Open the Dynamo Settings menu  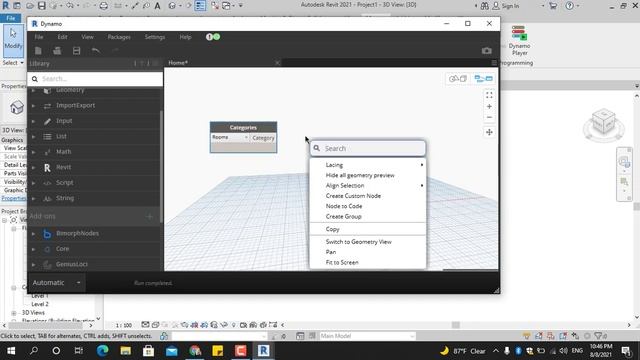(x=155, y=37)
